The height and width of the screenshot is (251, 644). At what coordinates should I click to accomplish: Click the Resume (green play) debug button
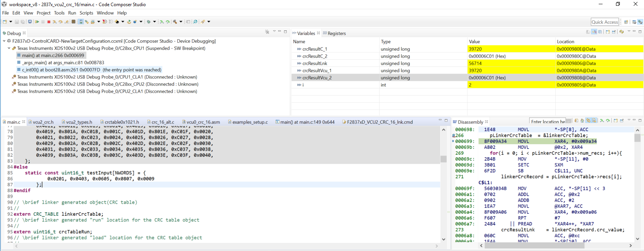click(37, 22)
